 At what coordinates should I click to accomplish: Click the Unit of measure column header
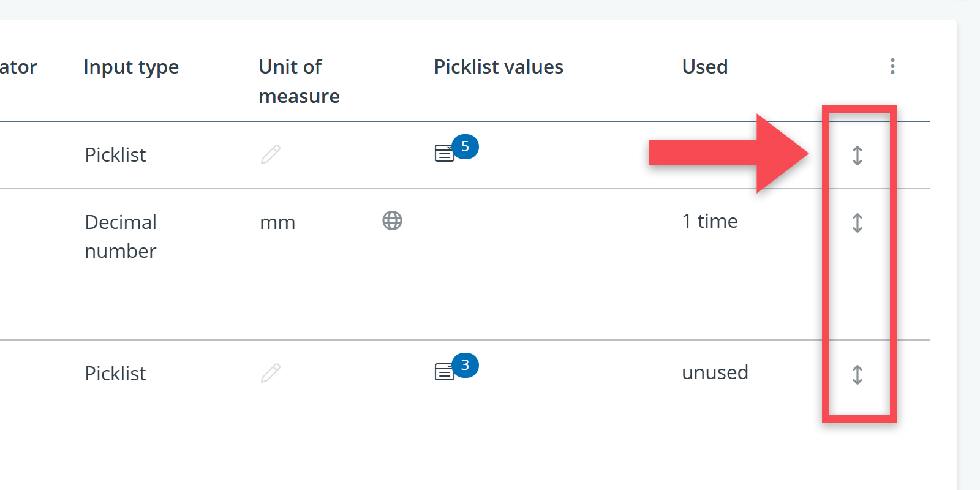[x=299, y=81]
